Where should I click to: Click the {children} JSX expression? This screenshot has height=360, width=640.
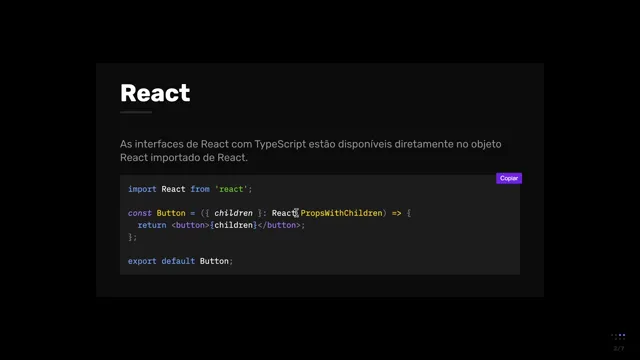click(x=233, y=225)
